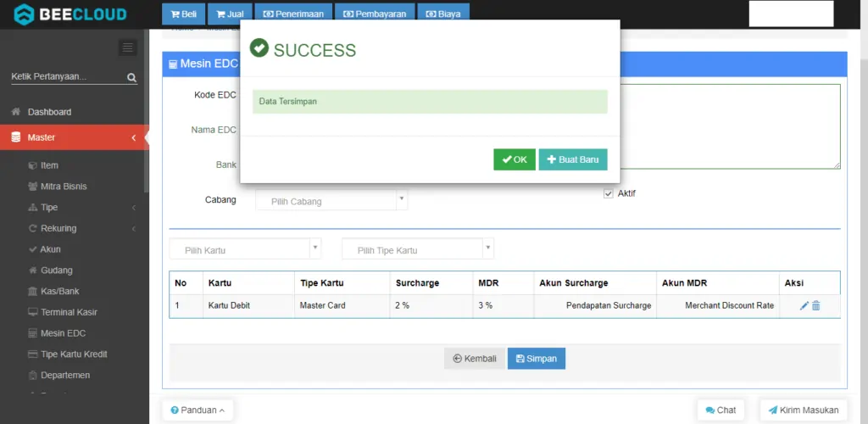This screenshot has height=424, width=868.
Task: Click the Simpan button
Action: tap(536, 359)
